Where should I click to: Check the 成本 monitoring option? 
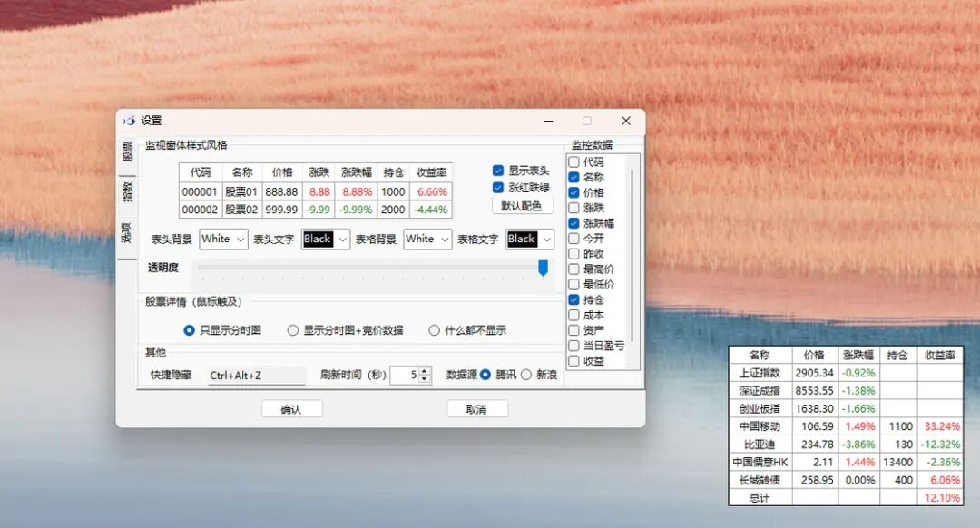click(x=573, y=315)
